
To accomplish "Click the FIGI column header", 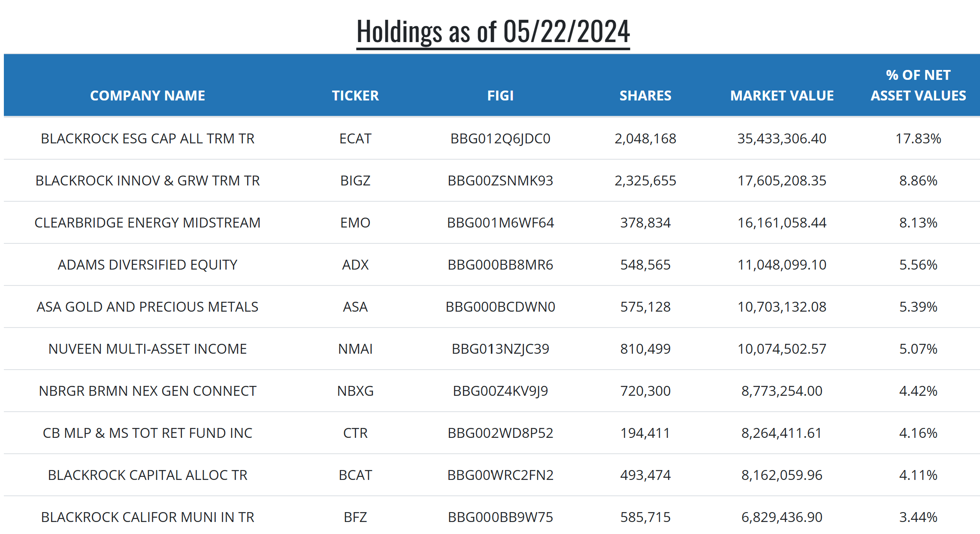I will 500,95.
